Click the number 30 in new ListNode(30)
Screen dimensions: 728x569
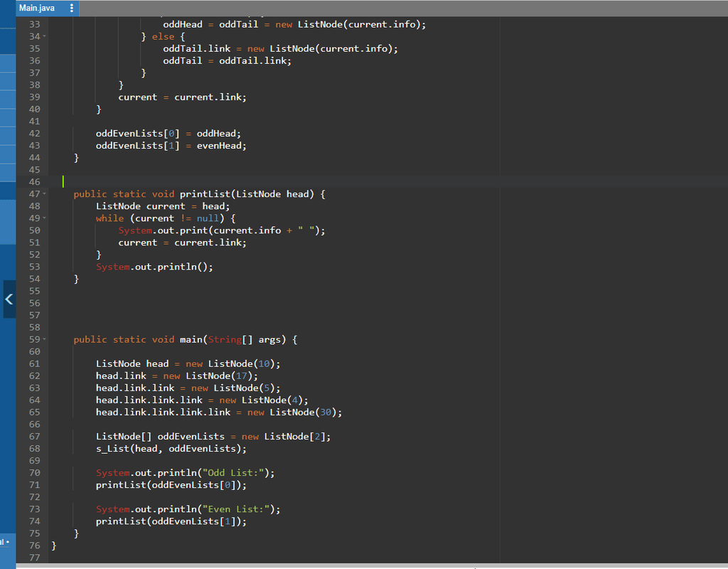click(x=326, y=413)
